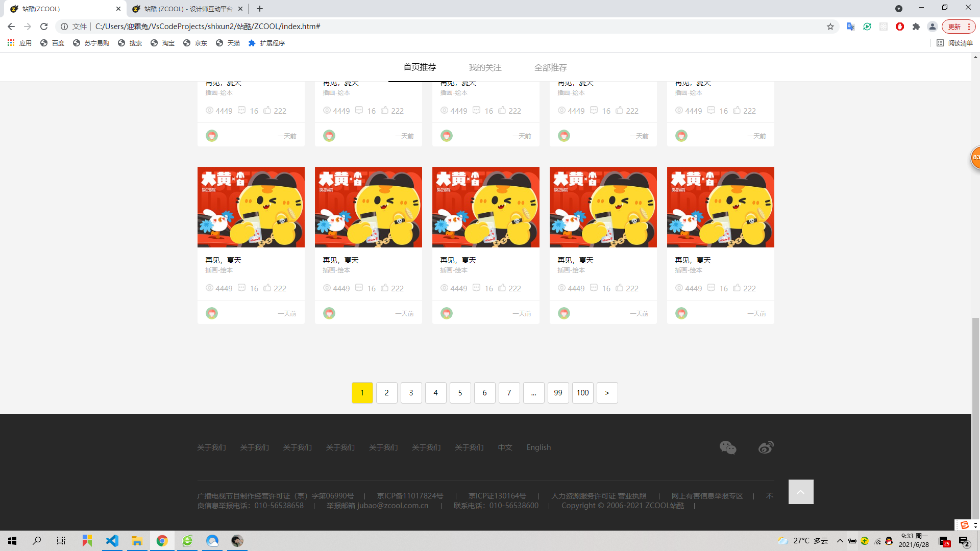Open the WeChat icon in footer

click(728, 447)
